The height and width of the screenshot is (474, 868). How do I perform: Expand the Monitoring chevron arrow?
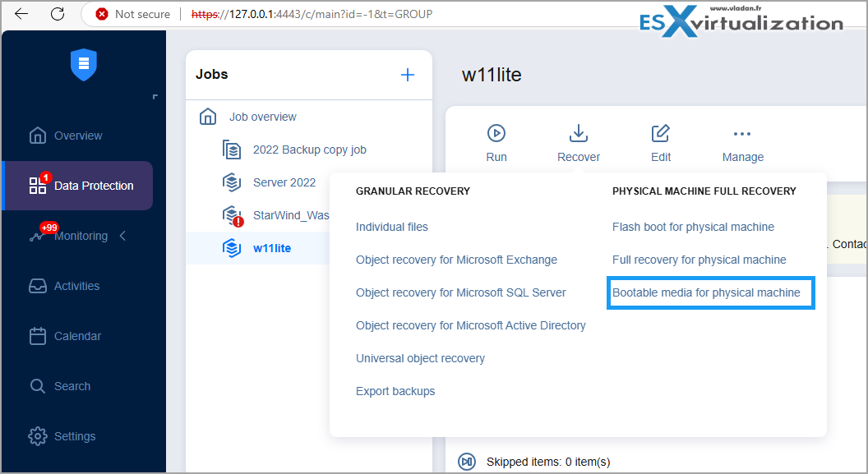click(x=123, y=236)
